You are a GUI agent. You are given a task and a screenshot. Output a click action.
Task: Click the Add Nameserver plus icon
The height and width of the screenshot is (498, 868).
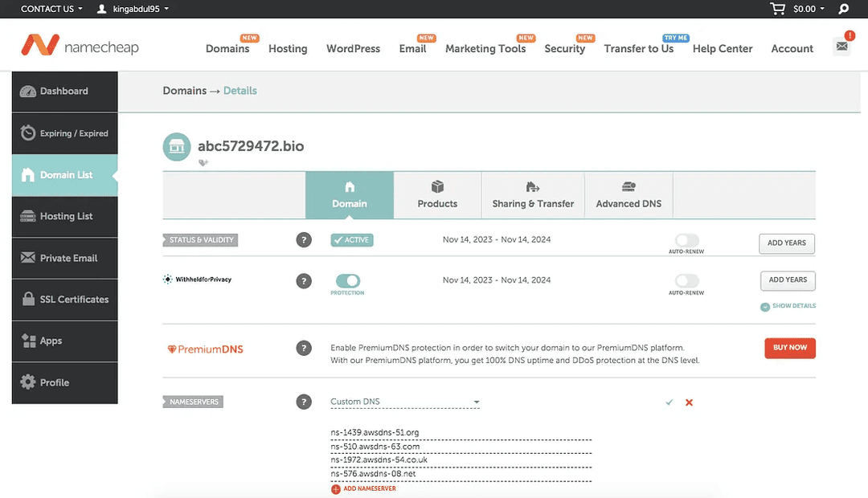[335, 489]
